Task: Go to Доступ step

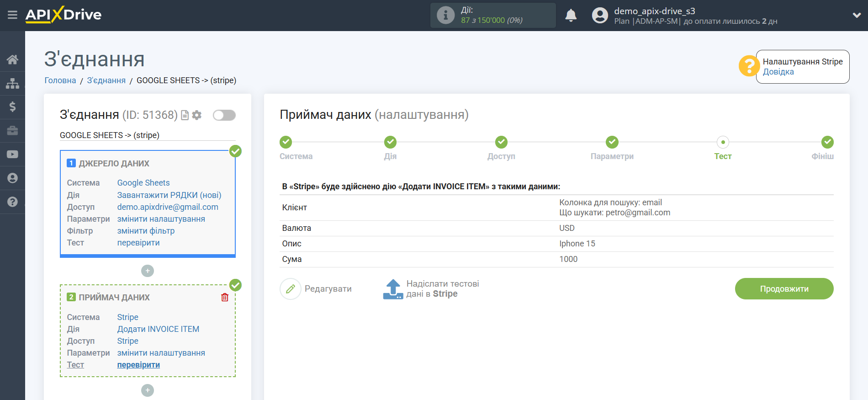Action: (501, 142)
